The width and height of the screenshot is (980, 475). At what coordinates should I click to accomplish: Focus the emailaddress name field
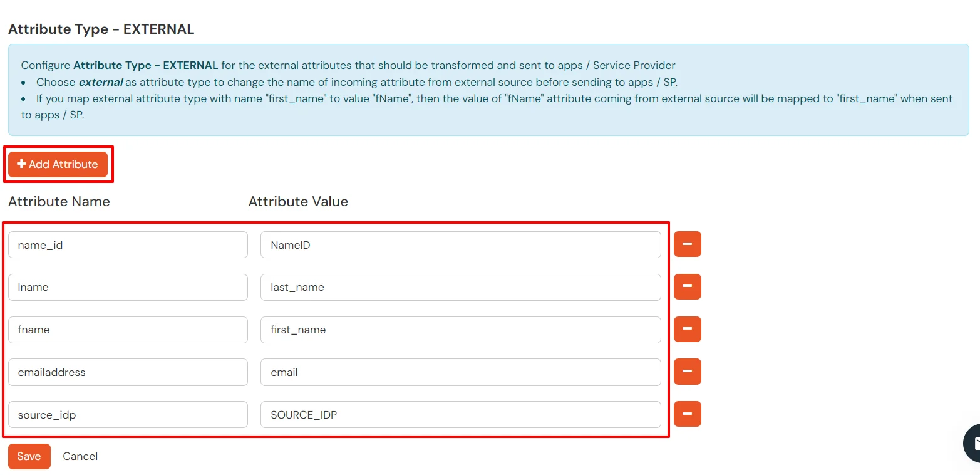128,372
